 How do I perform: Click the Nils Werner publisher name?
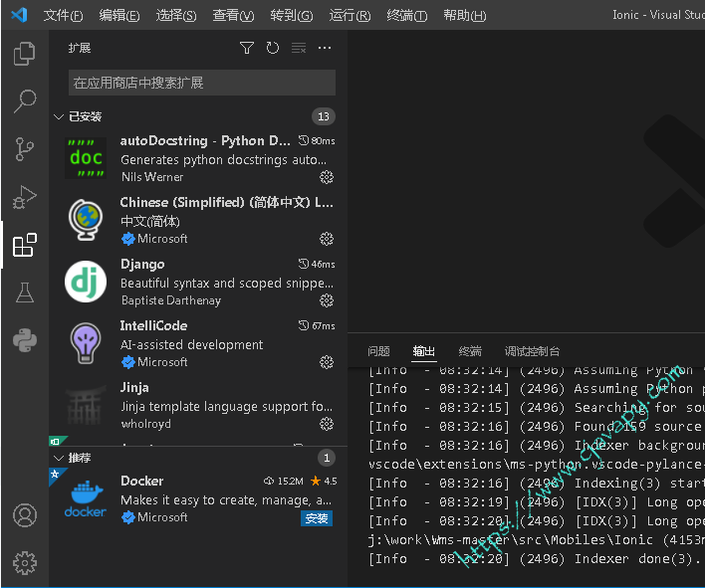click(x=152, y=177)
